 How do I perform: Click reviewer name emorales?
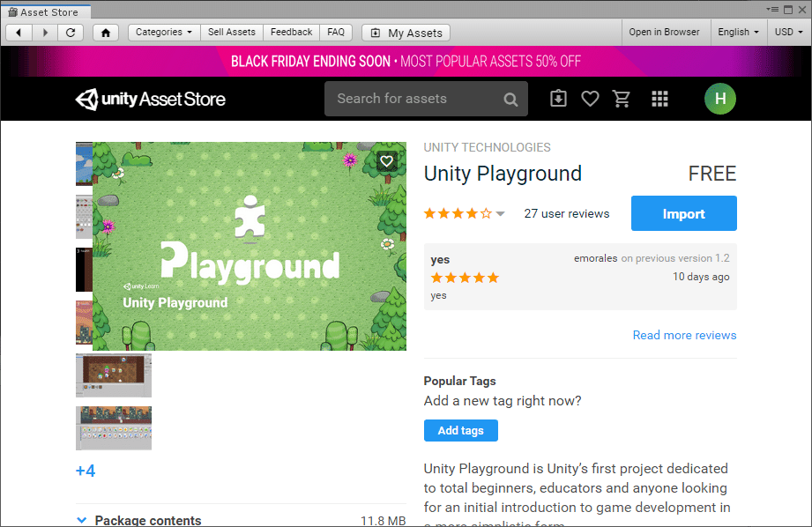pos(595,258)
